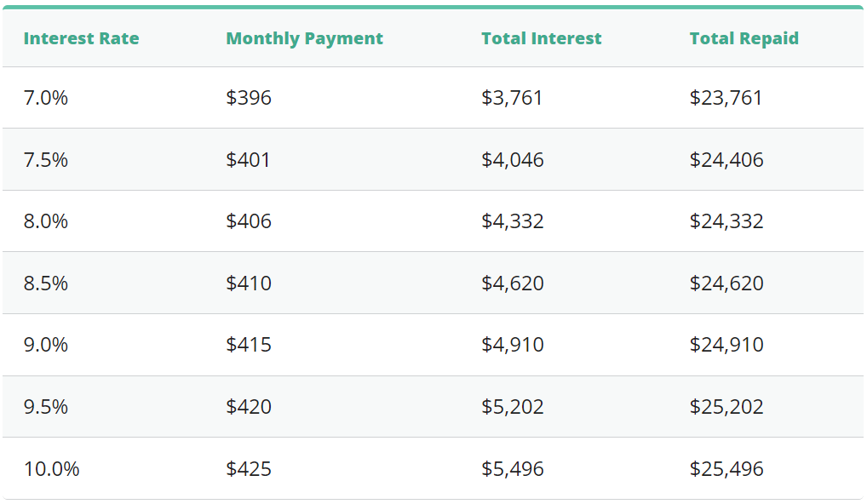Viewport: 867px width, 504px height.
Task: Select the 7.5% interest rate cell
Action: 46,160
